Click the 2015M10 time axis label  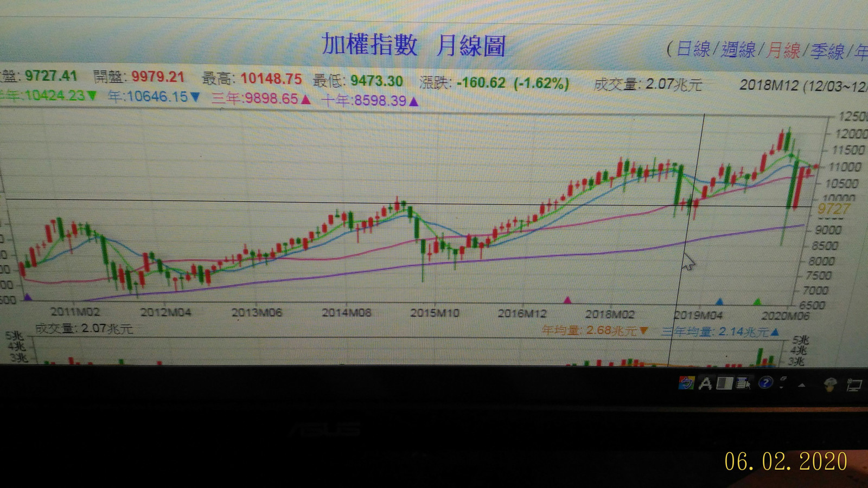click(x=435, y=313)
